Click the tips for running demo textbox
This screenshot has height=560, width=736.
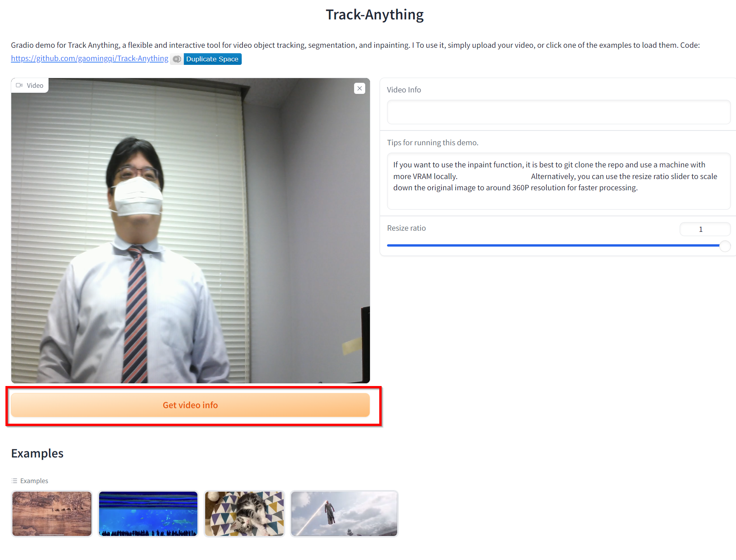[558, 181]
